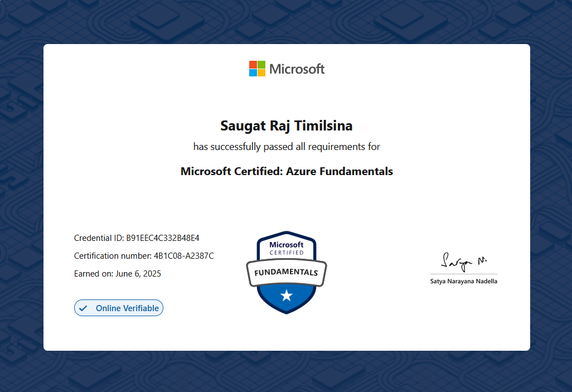
Task: Click the Earned on June 6, 2025 text
Action: [117, 273]
